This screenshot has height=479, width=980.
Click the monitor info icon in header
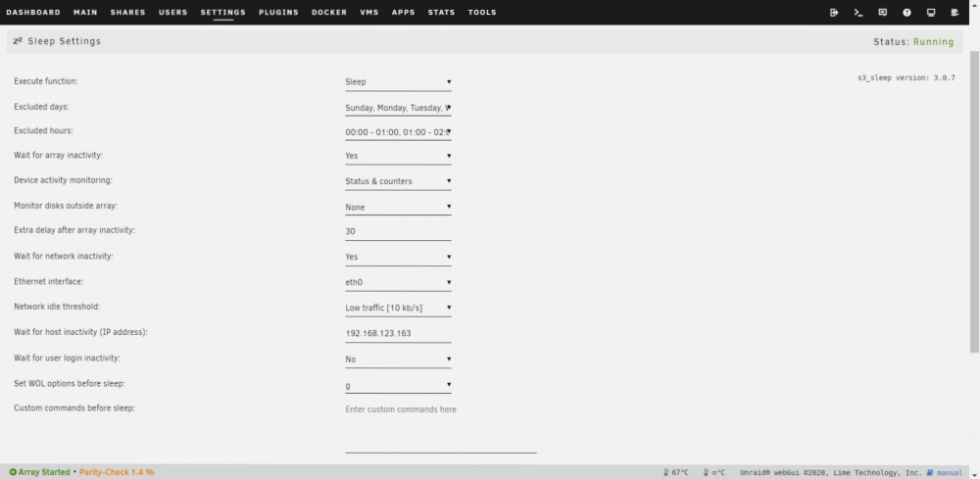[931, 13]
